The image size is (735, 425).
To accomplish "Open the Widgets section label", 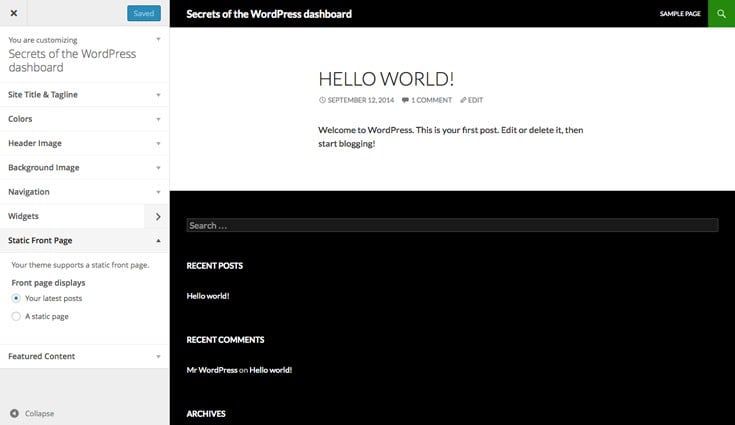I will pyautogui.click(x=23, y=216).
